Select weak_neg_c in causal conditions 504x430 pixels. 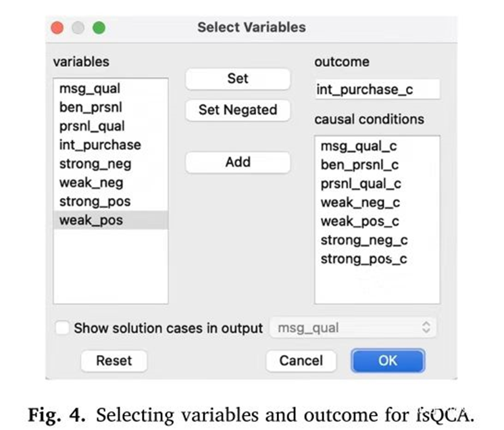click(x=360, y=203)
